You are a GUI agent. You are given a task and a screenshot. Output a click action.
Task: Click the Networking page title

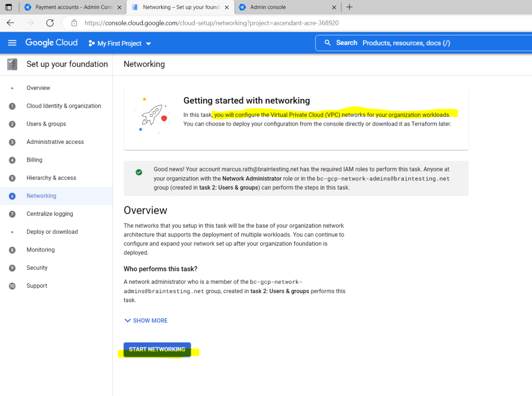[x=144, y=64]
